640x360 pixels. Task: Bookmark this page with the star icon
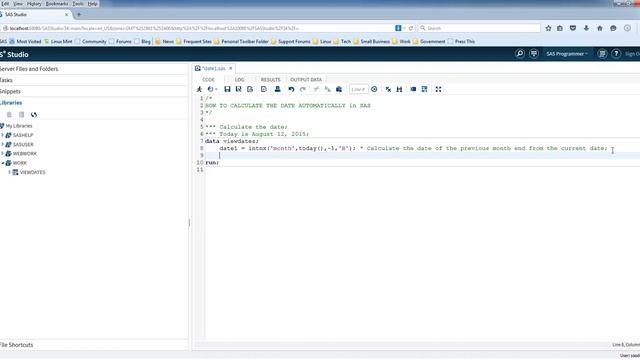(548, 28)
